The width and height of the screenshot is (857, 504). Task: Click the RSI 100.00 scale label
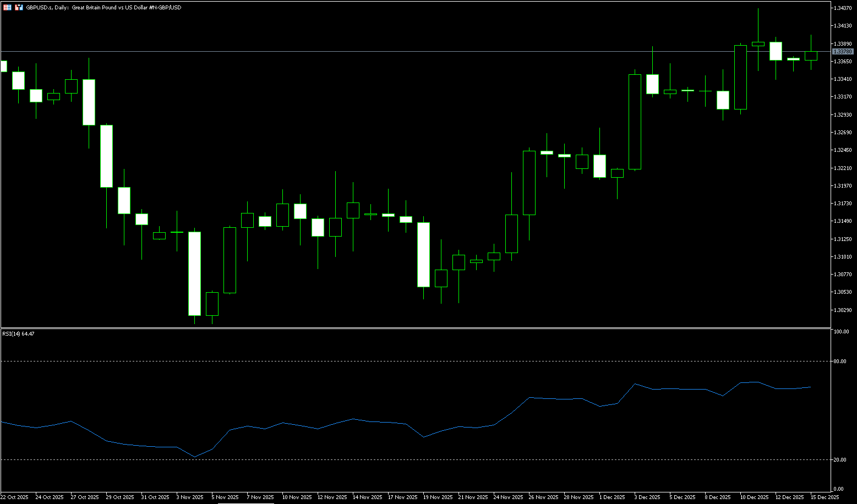click(841, 332)
